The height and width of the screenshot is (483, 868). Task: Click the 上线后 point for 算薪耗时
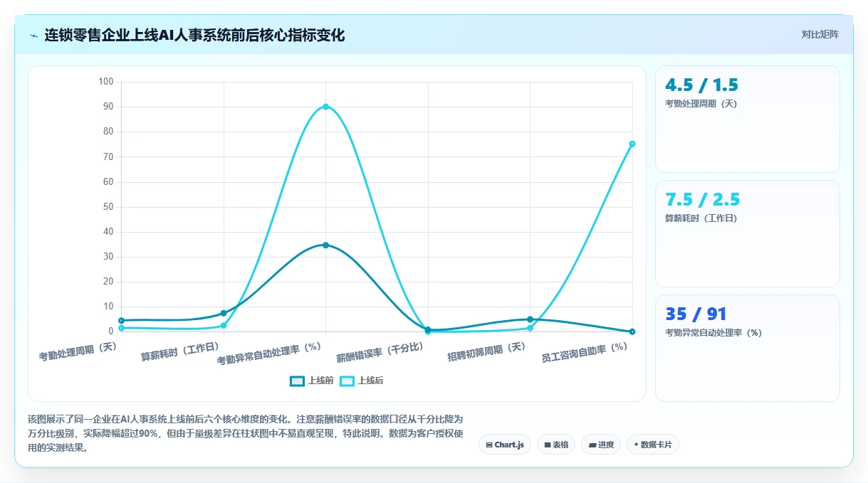click(224, 326)
